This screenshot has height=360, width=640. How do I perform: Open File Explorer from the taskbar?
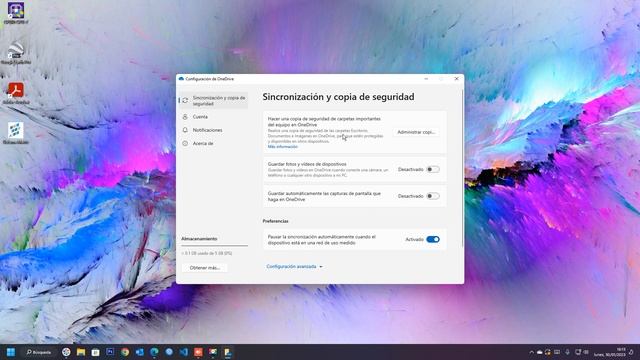point(81,352)
